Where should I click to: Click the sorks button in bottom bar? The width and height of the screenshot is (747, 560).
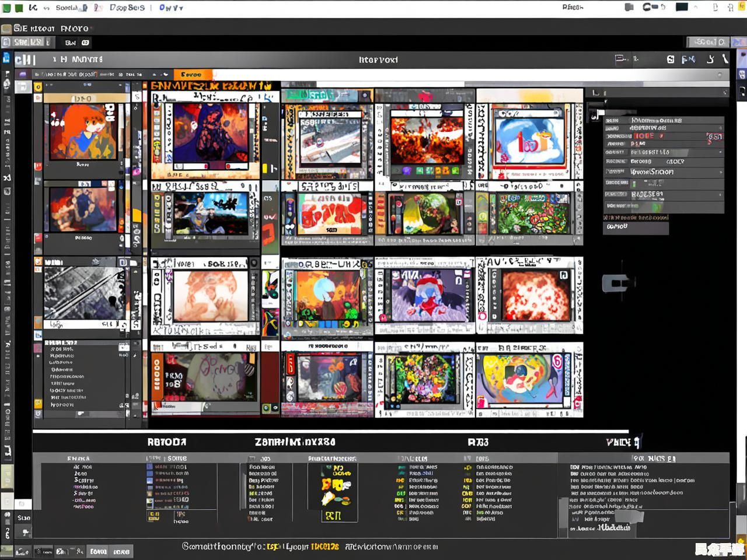click(121, 551)
